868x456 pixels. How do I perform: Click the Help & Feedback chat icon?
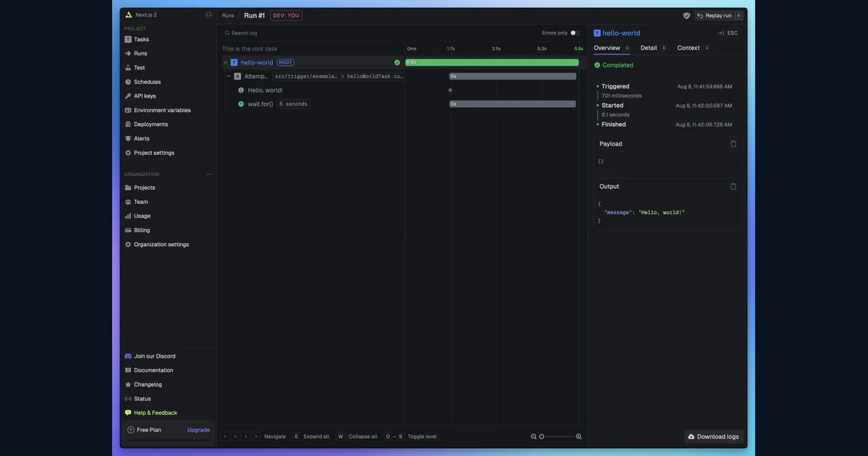128,413
